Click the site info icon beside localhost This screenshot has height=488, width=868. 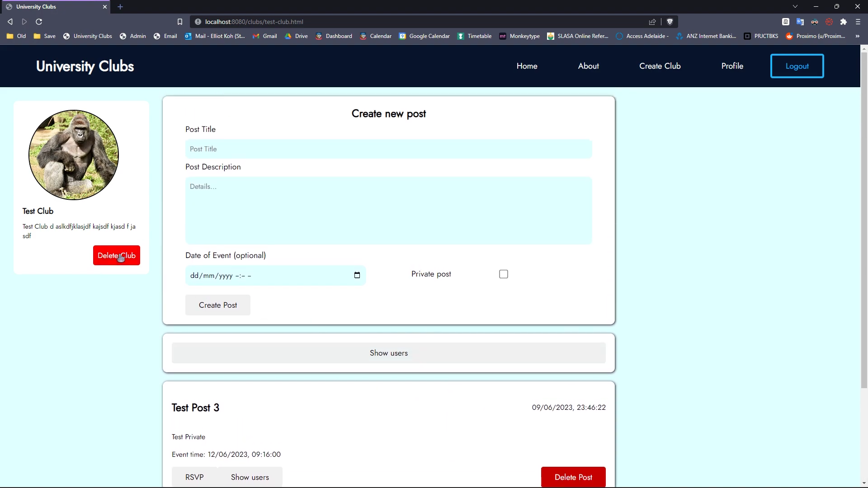pyautogui.click(x=198, y=22)
